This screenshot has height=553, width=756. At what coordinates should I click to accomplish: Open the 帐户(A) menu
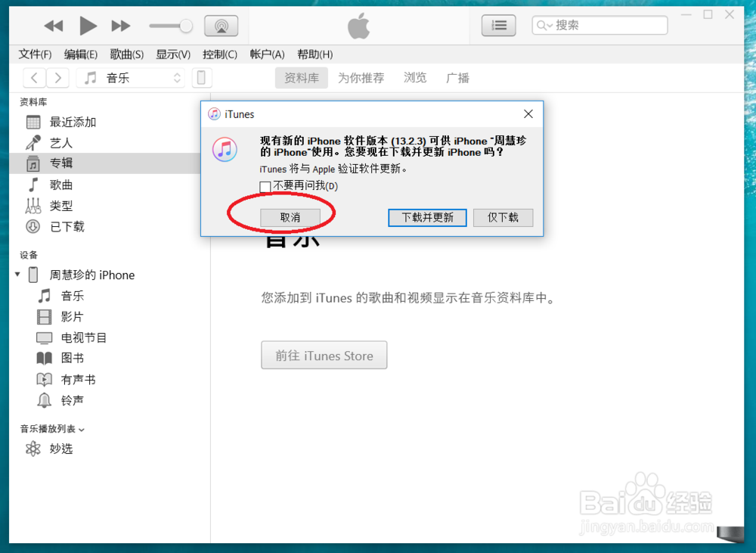click(x=267, y=54)
